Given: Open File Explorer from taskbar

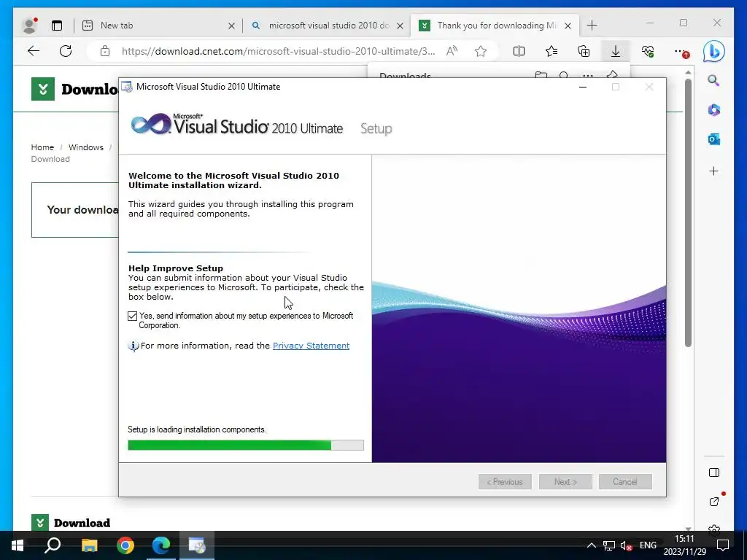Looking at the screenshot, I should coord(89,545).
